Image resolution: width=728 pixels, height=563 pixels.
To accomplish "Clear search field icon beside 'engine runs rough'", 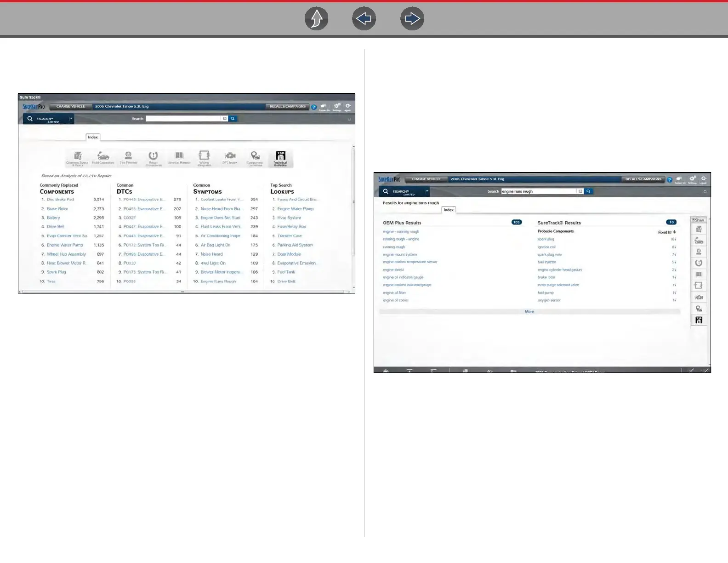I will point(580,191).
